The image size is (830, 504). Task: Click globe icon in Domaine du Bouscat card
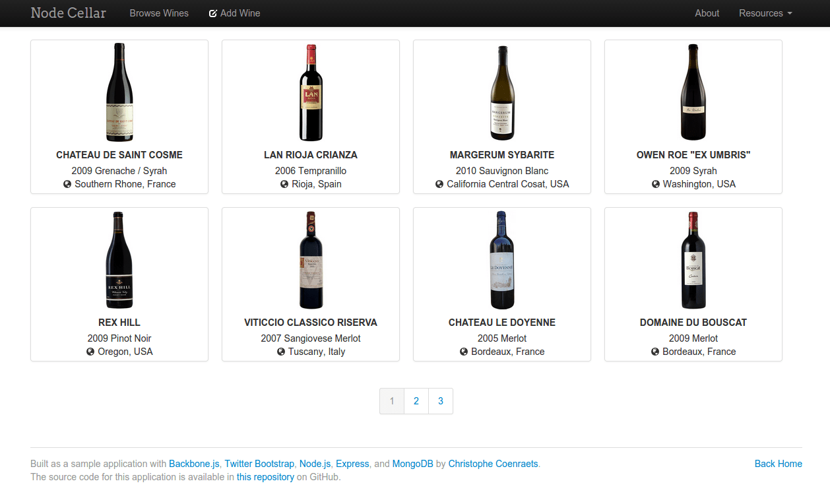click(x=655, y=352)
